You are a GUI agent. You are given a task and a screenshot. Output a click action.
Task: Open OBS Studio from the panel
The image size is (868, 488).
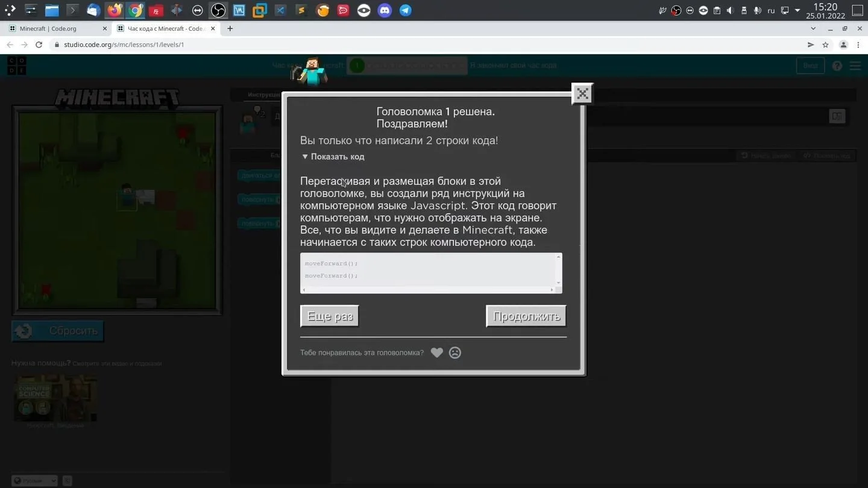tap(218, 10)
